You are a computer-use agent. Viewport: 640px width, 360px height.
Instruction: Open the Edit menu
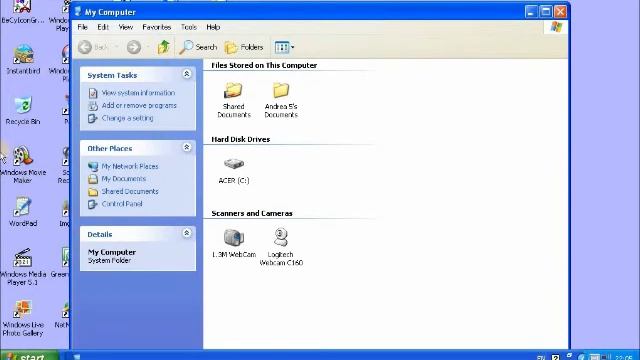103,27
